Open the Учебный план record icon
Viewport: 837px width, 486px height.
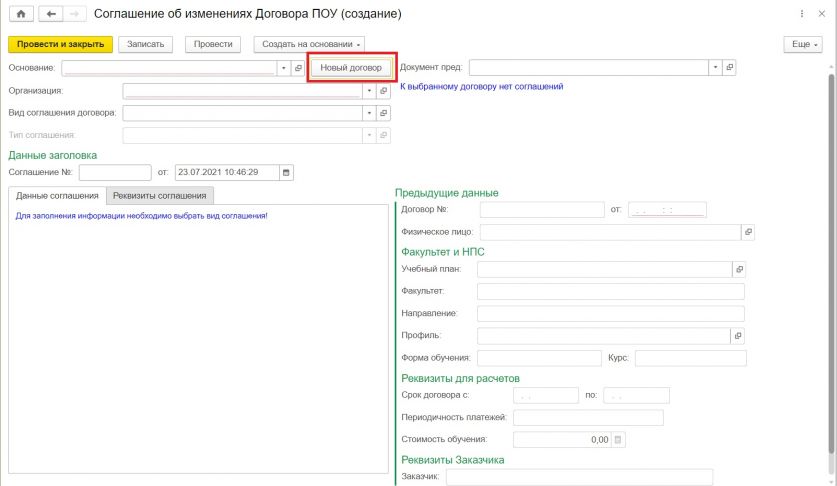[x=739, y=269]
